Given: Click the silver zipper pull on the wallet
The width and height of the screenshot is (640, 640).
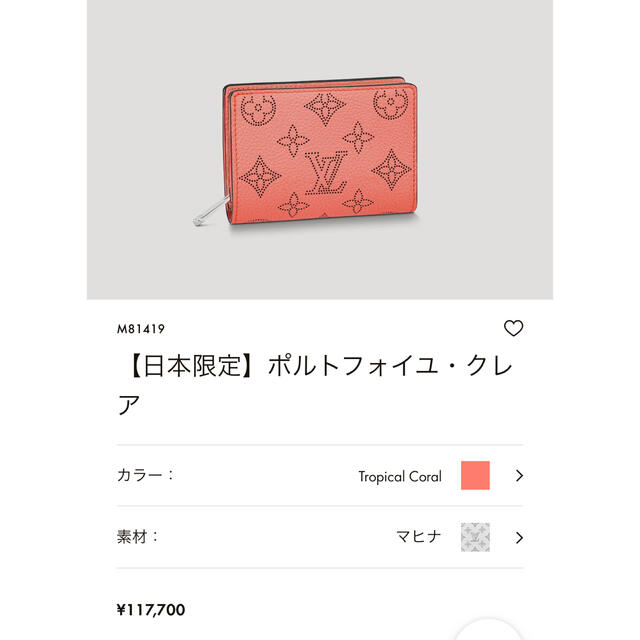Looking at the screenshot, I should tap(211, 211).
